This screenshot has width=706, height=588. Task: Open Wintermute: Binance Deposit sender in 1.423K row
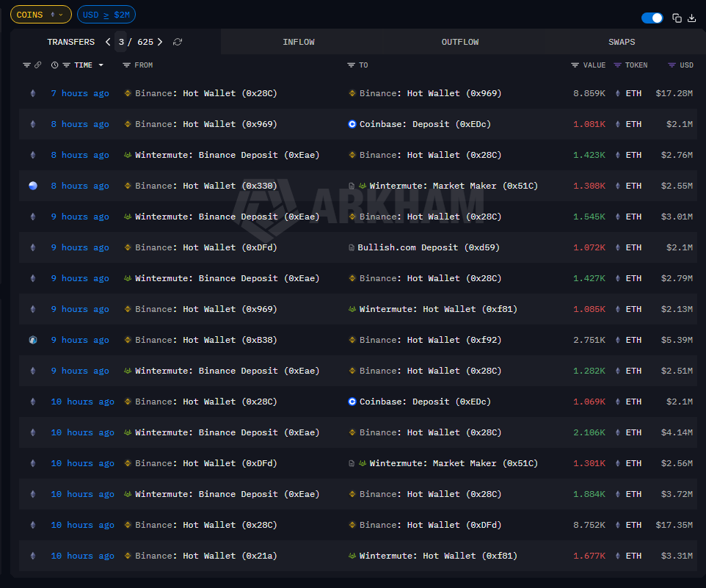click(228, 155)
